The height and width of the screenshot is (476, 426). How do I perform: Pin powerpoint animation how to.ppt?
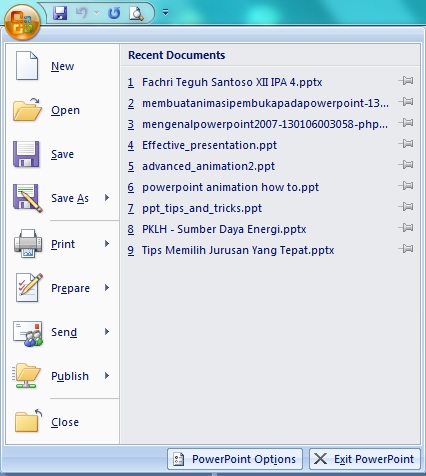[x=406, y=186]
